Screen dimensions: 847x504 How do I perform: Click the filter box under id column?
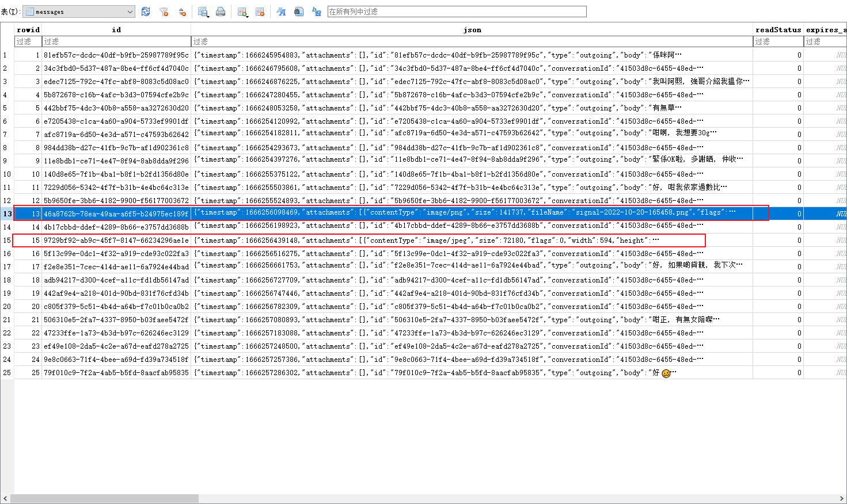click(116, 41)
